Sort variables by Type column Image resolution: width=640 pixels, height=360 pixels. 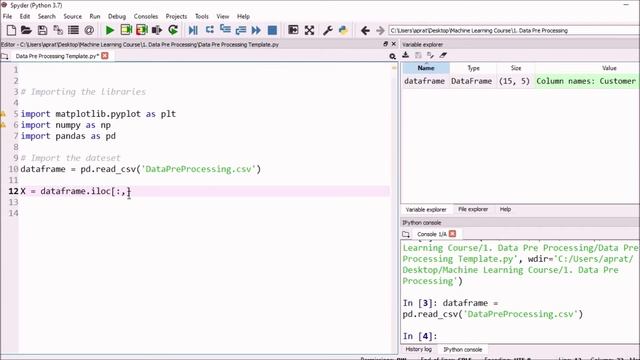473,68
